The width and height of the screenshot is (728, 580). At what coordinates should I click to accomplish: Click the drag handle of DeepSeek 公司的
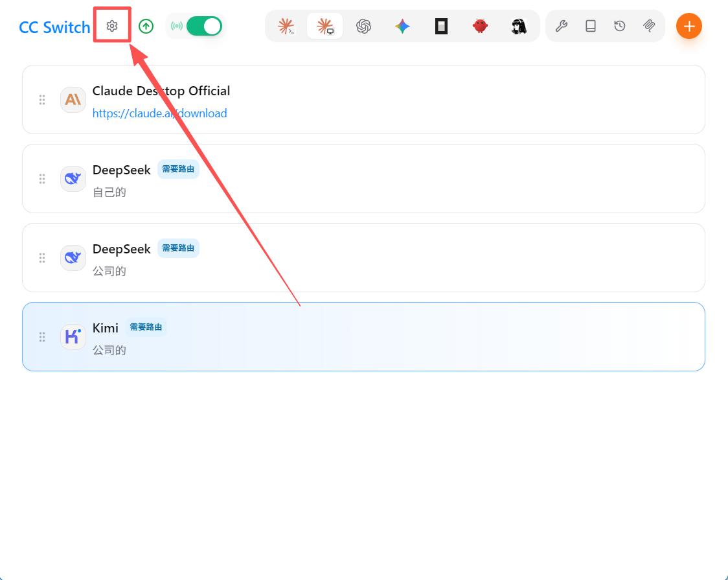point(42,258)
